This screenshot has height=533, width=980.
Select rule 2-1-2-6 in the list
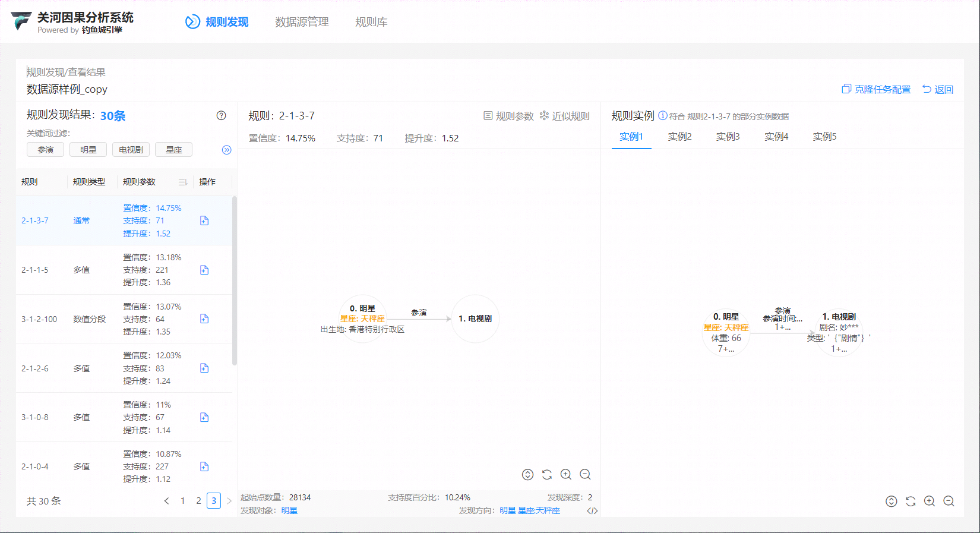(x=124, y=368)
